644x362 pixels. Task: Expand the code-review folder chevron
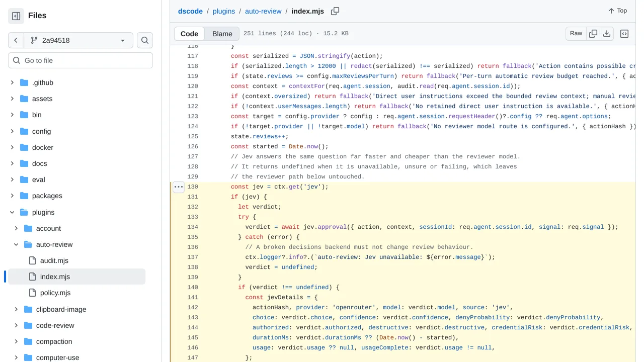[x=16, y=325]
